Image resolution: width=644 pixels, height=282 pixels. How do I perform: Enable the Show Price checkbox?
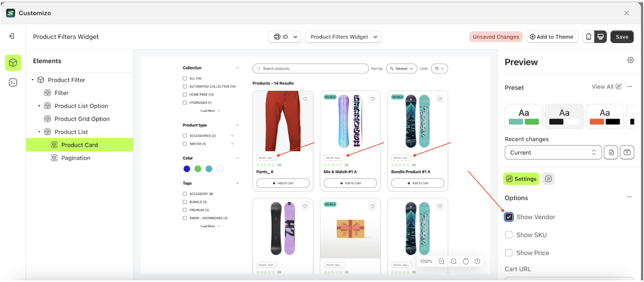coord(509,253)
